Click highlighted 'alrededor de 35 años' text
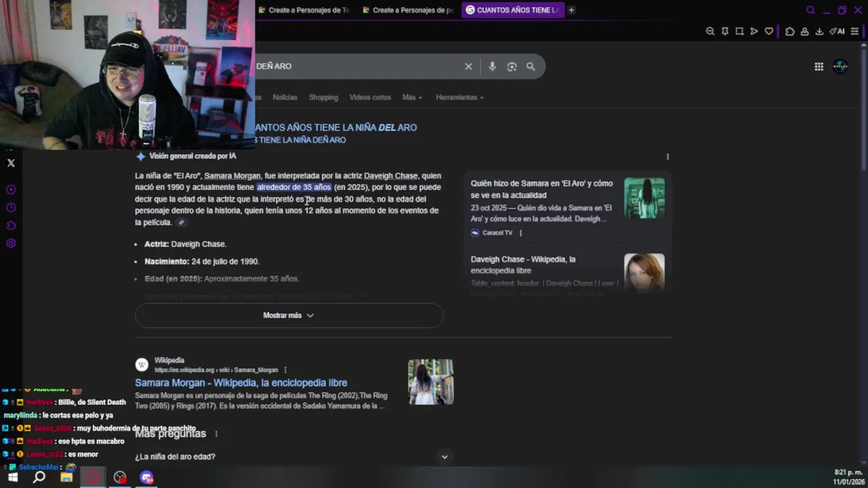The height and width of the screenshot is (488, 868). (x=294, y=188)
